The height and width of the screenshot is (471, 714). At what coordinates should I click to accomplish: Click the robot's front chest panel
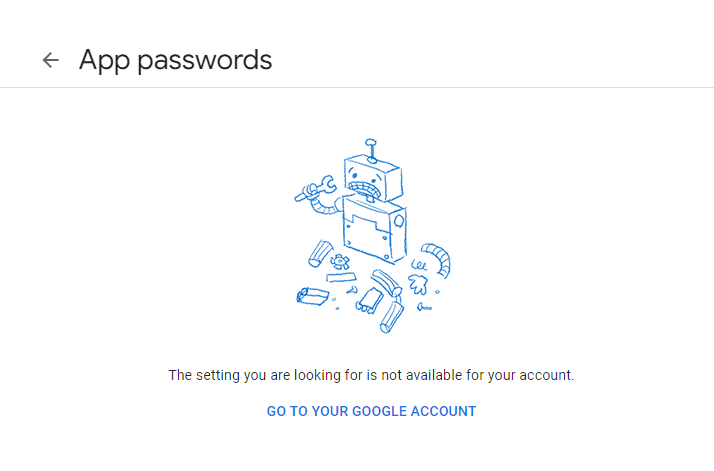[x=361, y=227]
